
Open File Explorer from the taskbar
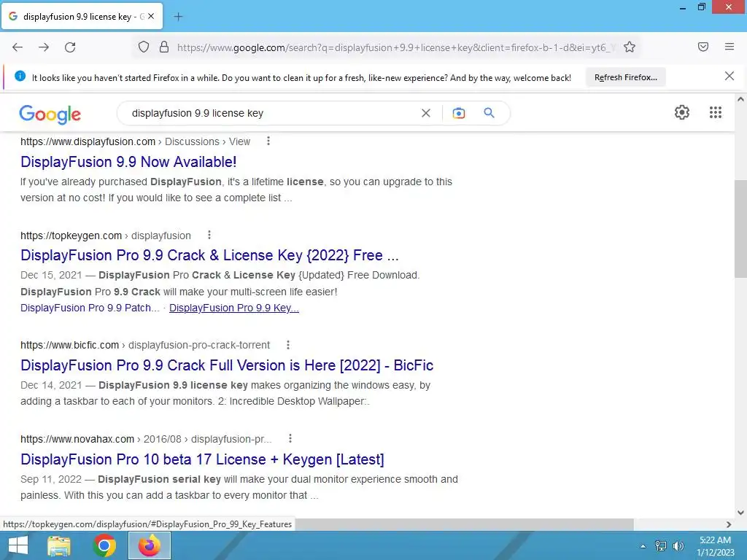coord(59,545)
